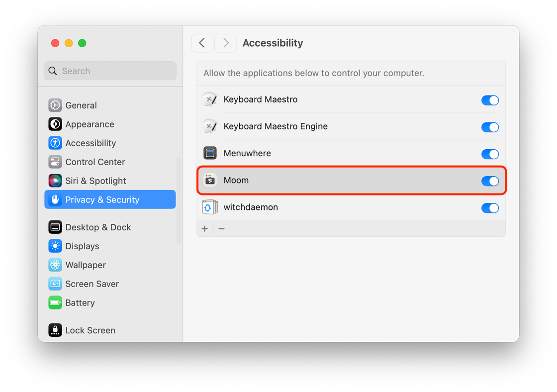Toggle off Keyboard Maestro Engine access
557x392 pixels.
[490, 127]
